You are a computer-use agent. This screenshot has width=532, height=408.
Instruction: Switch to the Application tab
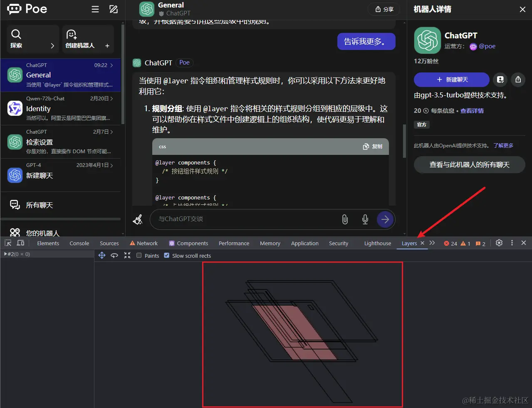coord(305,244)
